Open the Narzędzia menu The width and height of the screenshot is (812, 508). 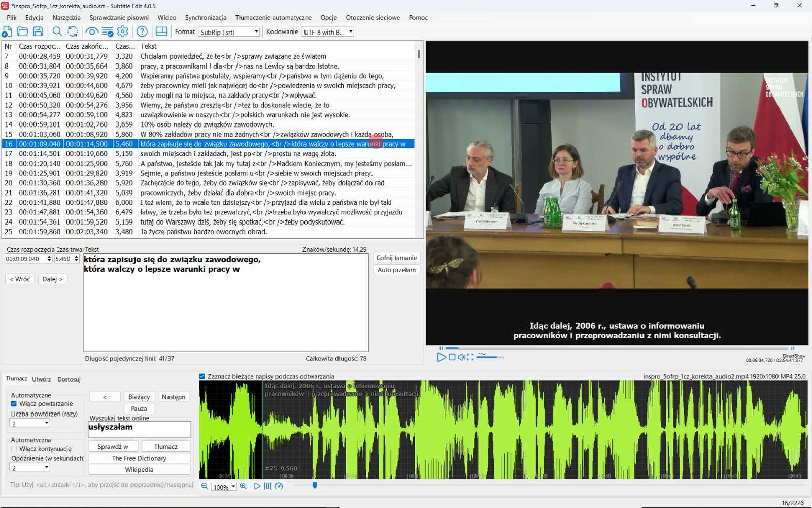click(66, 17)
